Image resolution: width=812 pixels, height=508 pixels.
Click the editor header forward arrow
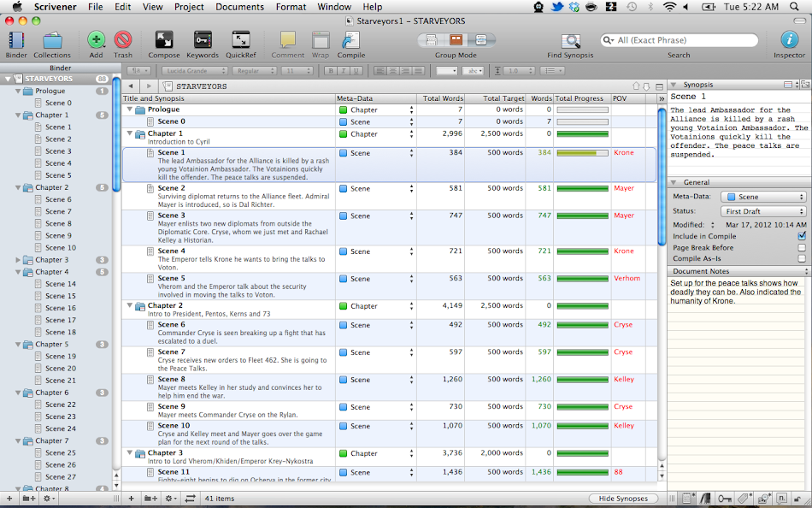point(149,86)
